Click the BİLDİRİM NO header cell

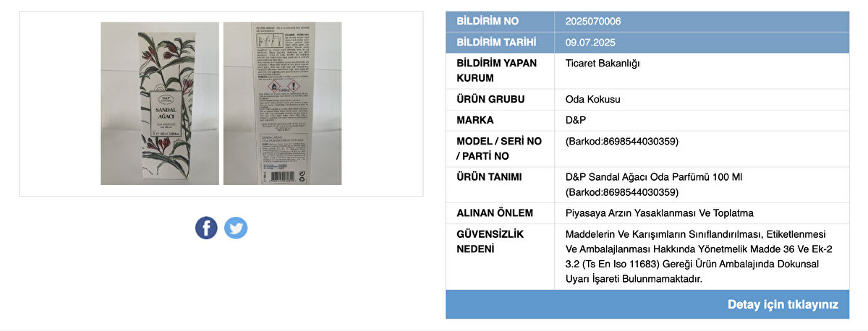[500, 22]
